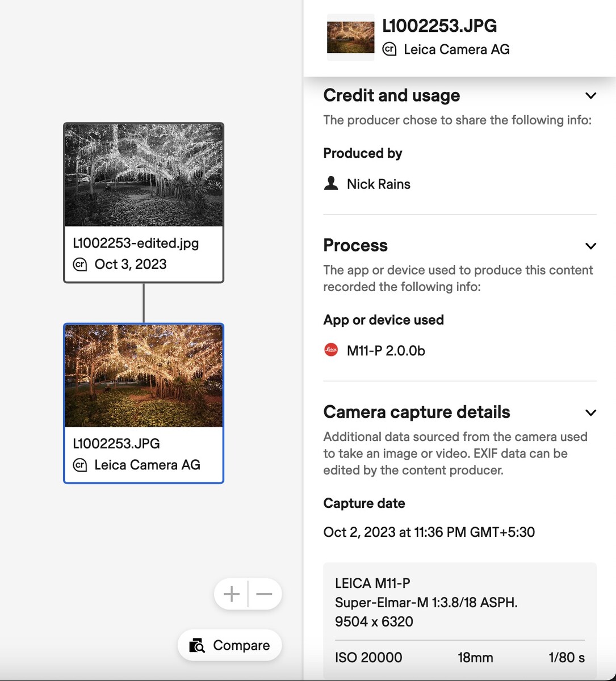Viewport: 616px width, 681px height.
Task: Click the small header thumbnail of L1002253.JPG
Action: (351, 37)
